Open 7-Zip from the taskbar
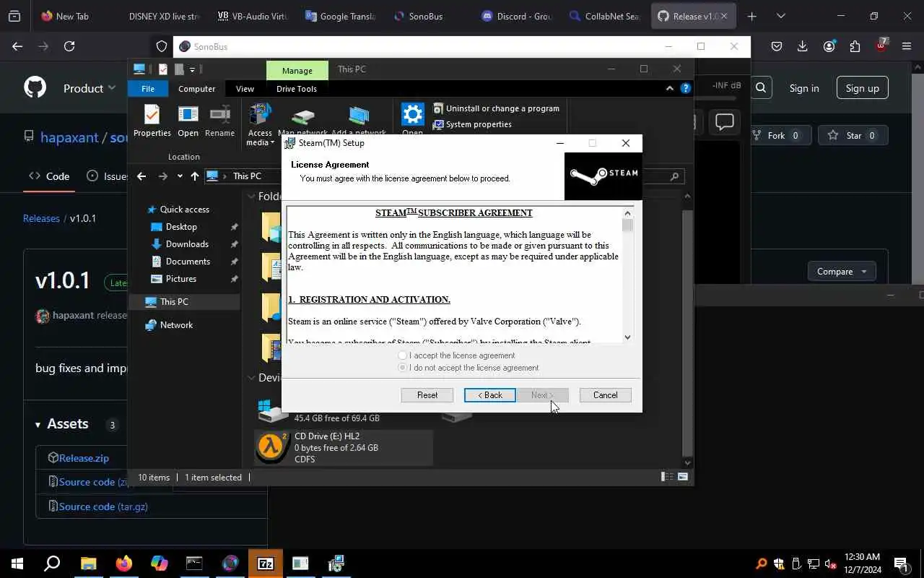 click(x=265, y=564)
